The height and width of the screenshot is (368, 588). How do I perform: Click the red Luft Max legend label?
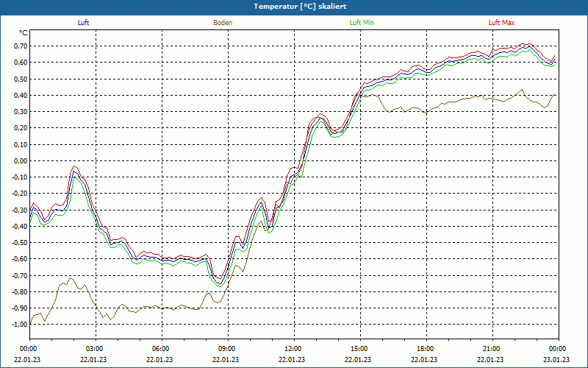pyautogui.click(x=501, y=23)
